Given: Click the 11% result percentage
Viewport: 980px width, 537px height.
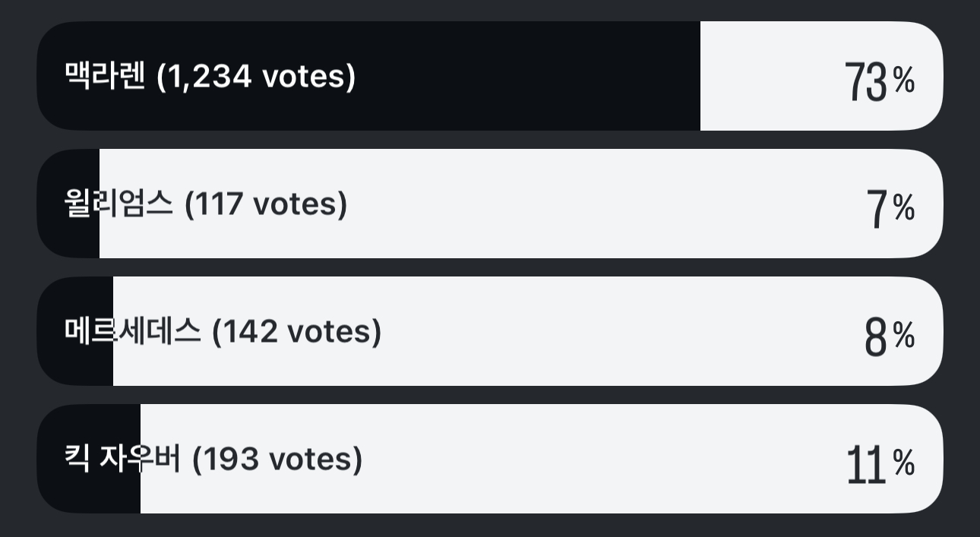Looking at the screenshot, I should pos(880,464).
